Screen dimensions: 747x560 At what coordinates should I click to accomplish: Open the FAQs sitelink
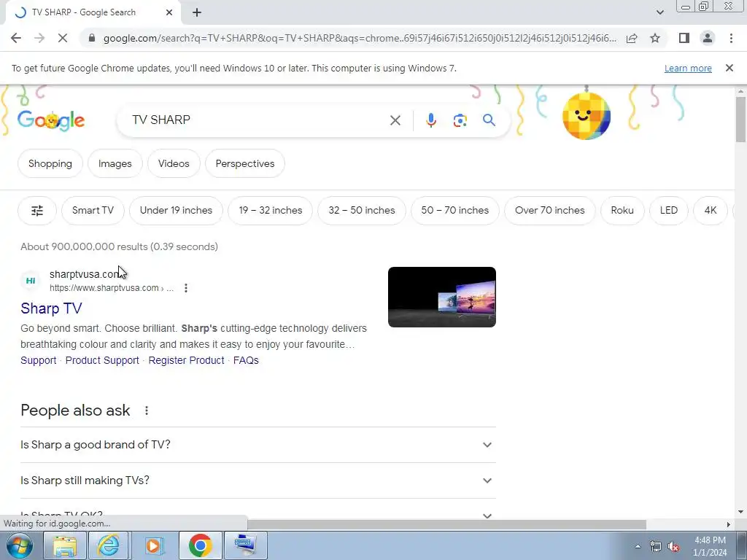[x=246, y=360]
